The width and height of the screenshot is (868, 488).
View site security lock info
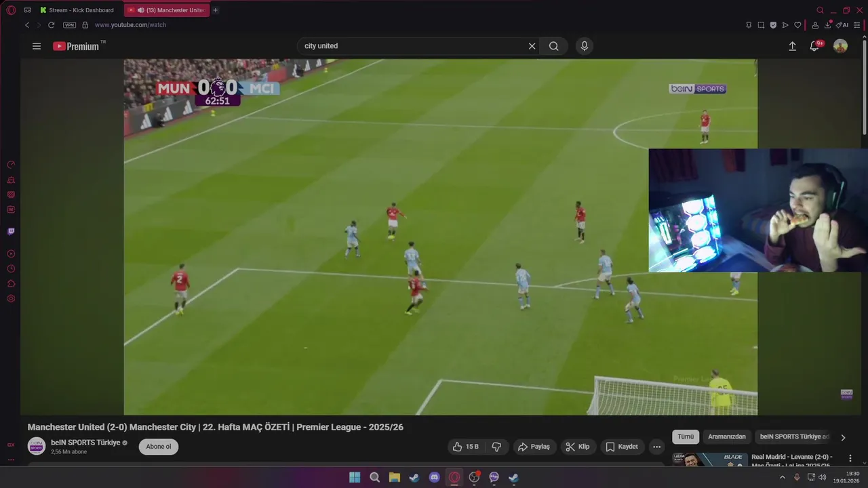pos(85,25)
